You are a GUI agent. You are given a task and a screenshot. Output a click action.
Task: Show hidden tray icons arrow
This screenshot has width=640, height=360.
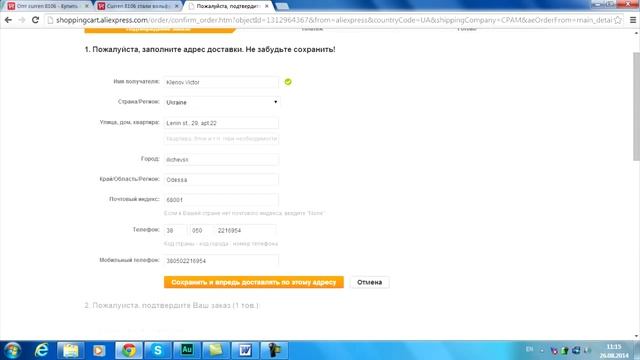point(542,350)
